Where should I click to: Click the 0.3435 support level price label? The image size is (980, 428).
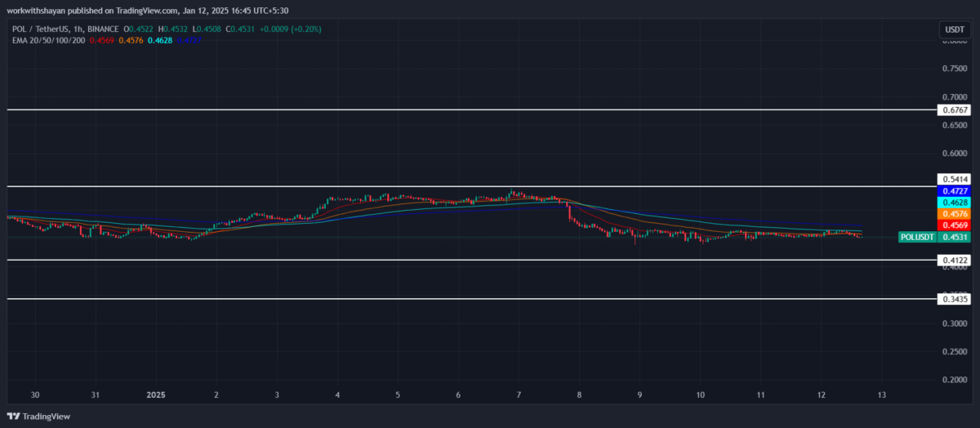tap(955, 300)
